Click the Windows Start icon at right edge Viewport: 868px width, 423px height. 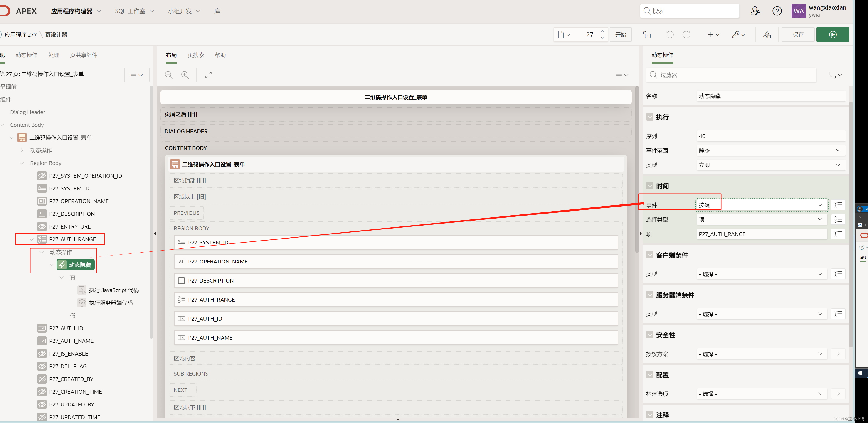point(860,373)
